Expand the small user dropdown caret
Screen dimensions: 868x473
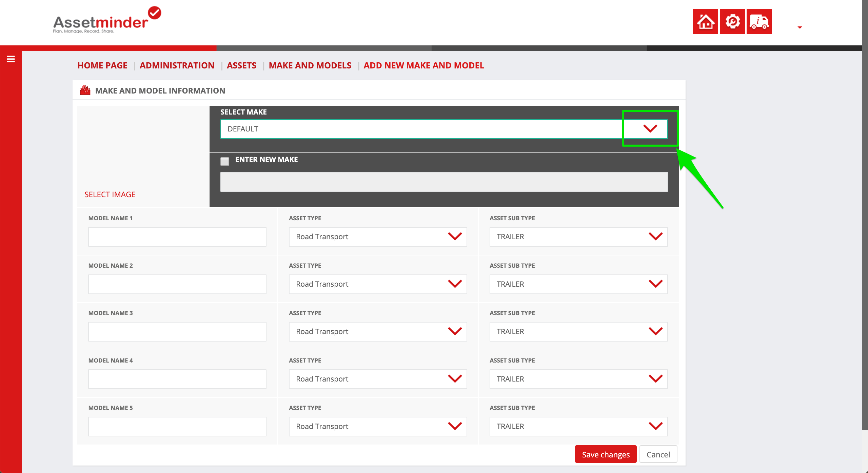[x=800, y=27]
